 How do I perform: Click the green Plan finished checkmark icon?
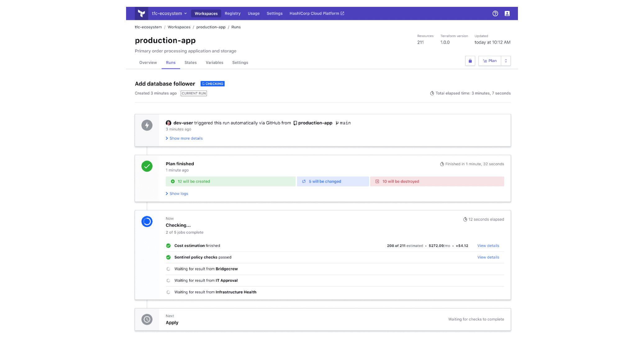pos(147,166)
